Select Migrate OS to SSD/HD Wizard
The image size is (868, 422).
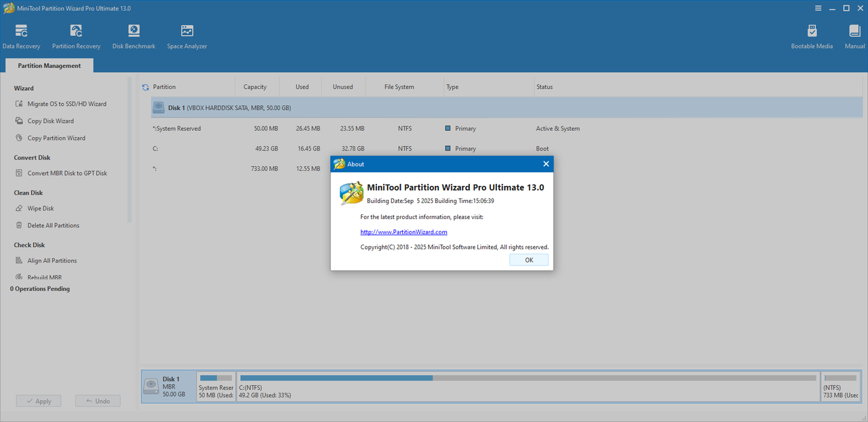click(x=66, y=104)
